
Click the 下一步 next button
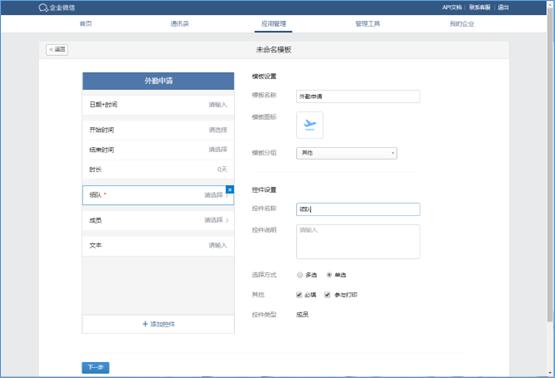click(x=96, y=367)
